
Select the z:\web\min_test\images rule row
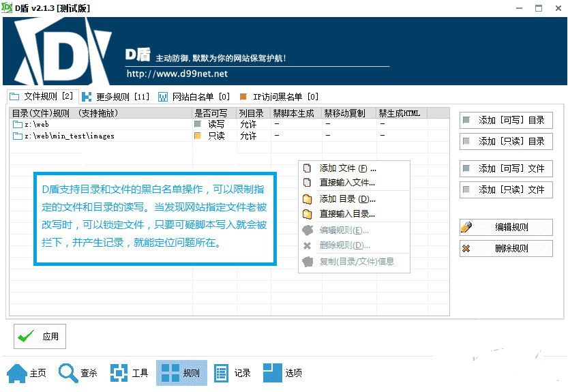tap(70, 136)
